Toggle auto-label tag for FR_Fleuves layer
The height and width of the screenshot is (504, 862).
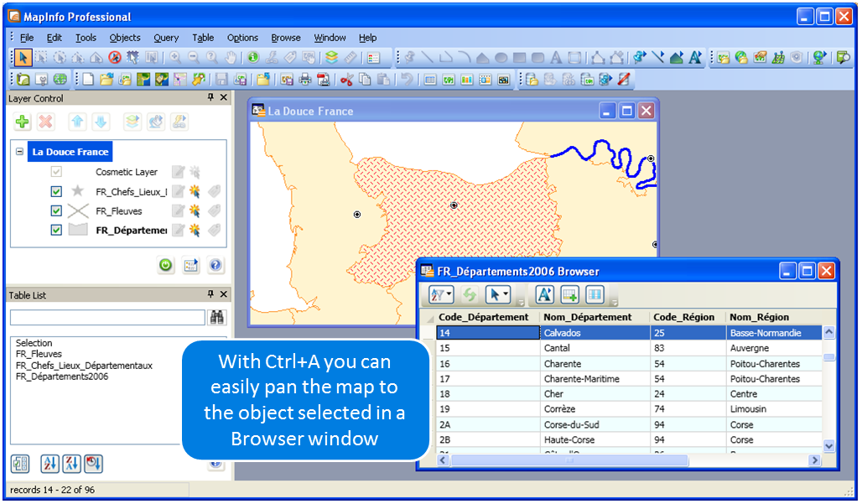point(214,210)
